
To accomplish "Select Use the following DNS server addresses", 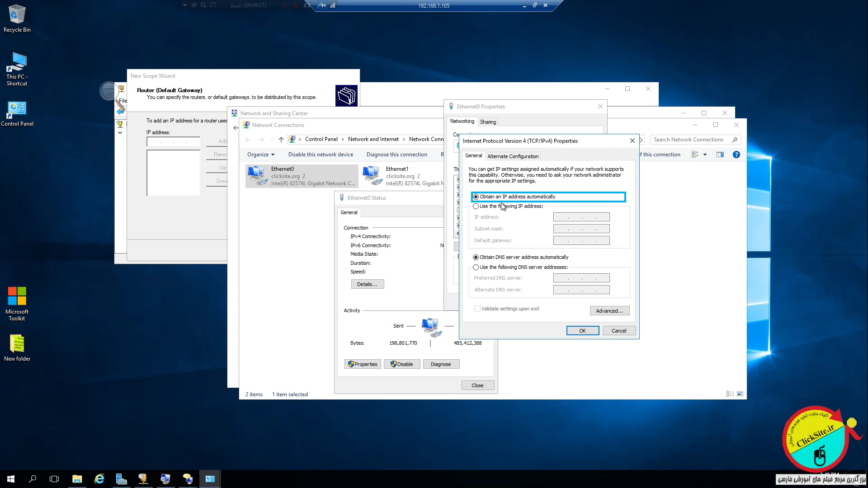I will tap(476, 267).
